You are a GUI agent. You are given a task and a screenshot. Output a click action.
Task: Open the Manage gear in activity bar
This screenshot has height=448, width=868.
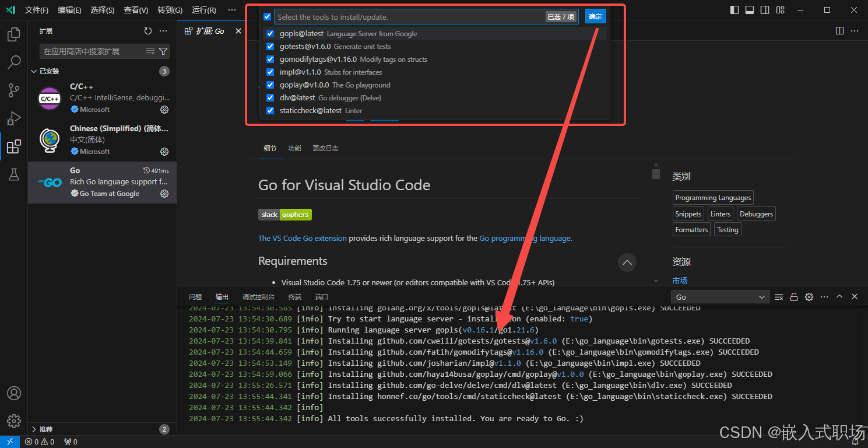click(13, 421)
